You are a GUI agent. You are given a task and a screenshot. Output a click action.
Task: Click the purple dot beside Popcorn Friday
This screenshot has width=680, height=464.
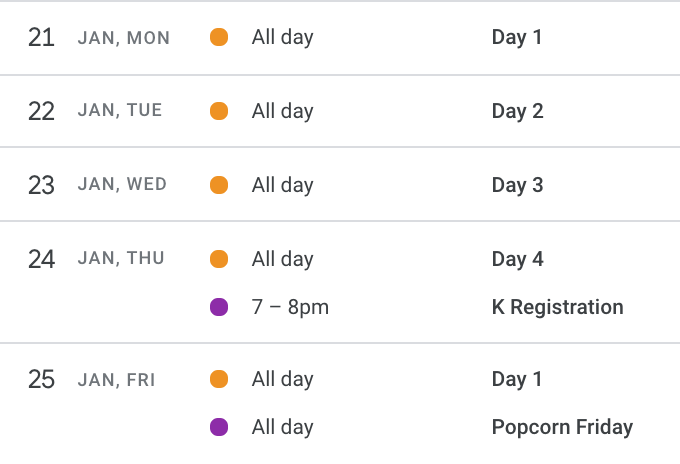[219, 427]
